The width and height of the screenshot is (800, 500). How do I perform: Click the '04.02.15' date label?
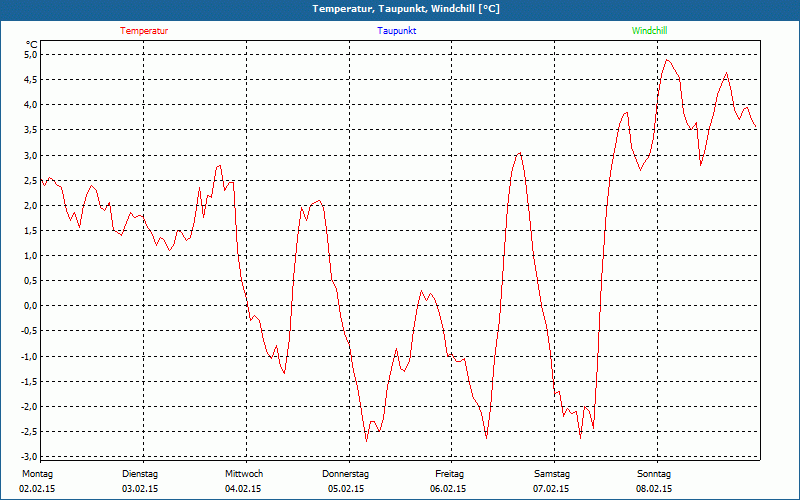click(x=243, y=489)
